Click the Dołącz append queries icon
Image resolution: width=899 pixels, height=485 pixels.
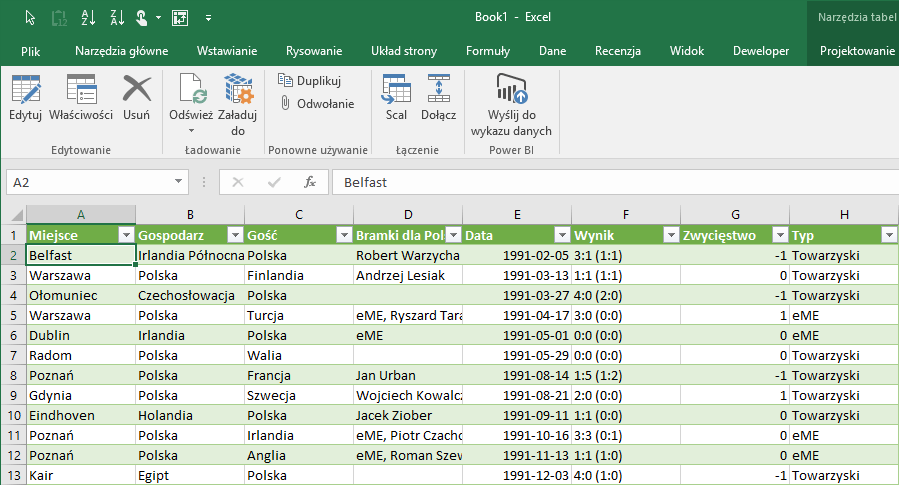[x=438, y=99]
